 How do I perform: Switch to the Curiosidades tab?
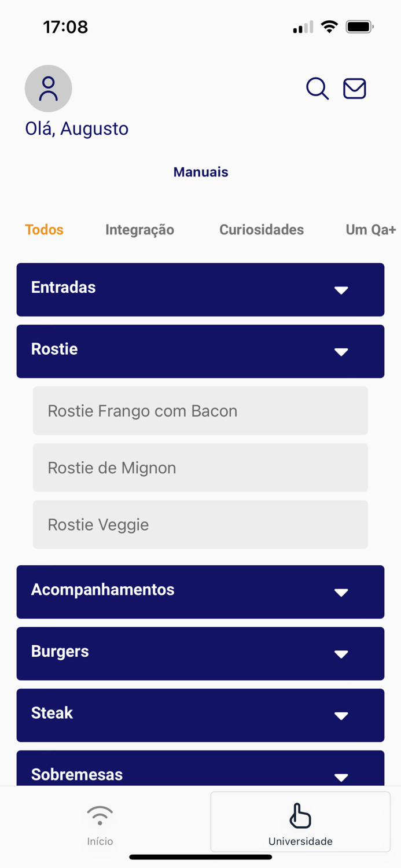[x=262, y=230]
